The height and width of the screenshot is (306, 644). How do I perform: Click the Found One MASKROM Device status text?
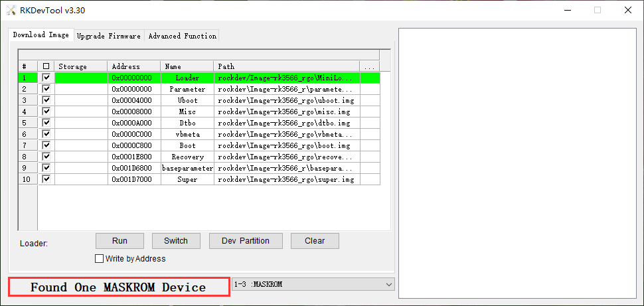click(118, 287)
